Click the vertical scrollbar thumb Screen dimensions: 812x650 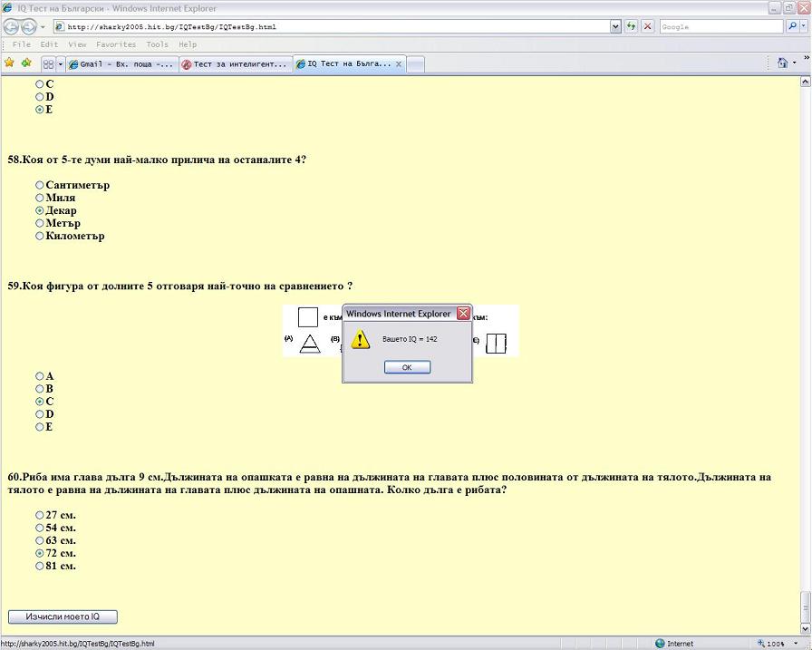tap(806, 607)
